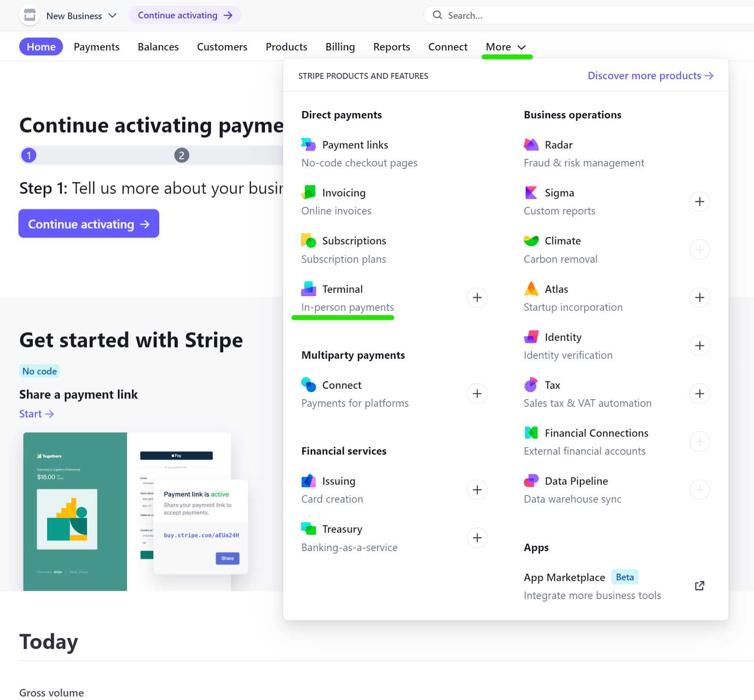This screenshot has height=700, width=754.
Task: Pin Tax with its plus button
Action: click(700, 394)
